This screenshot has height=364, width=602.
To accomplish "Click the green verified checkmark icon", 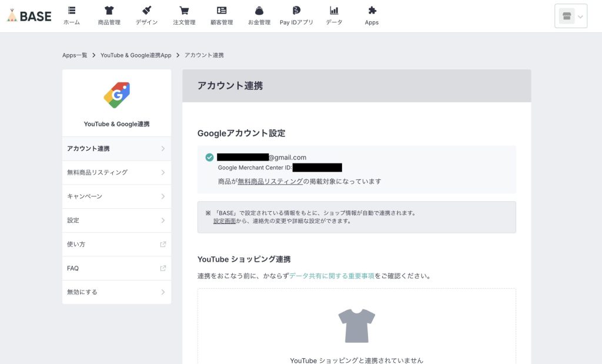I will (x=209, y=157).
